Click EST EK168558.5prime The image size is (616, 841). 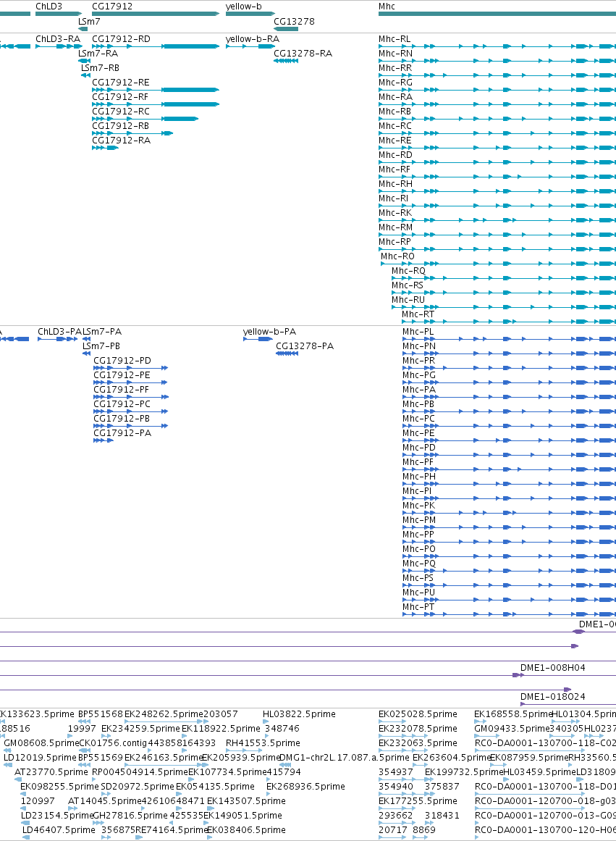[x=513, y=714]
